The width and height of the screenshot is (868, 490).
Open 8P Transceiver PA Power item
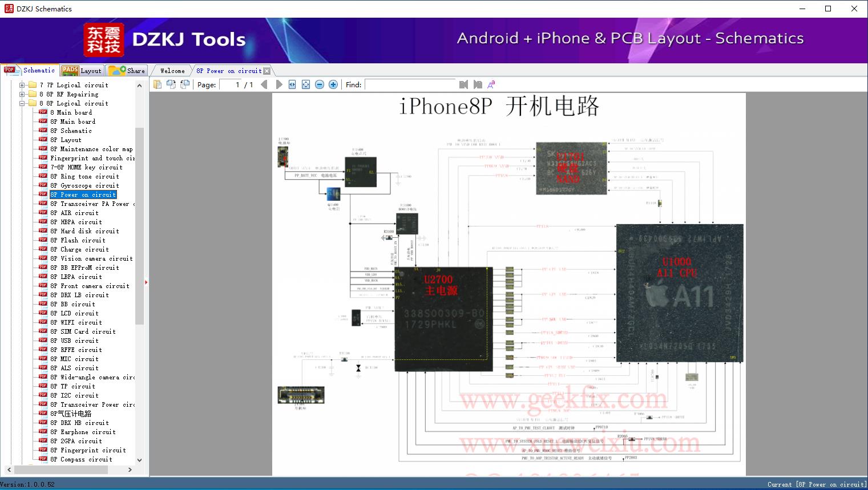click(92, 204)
